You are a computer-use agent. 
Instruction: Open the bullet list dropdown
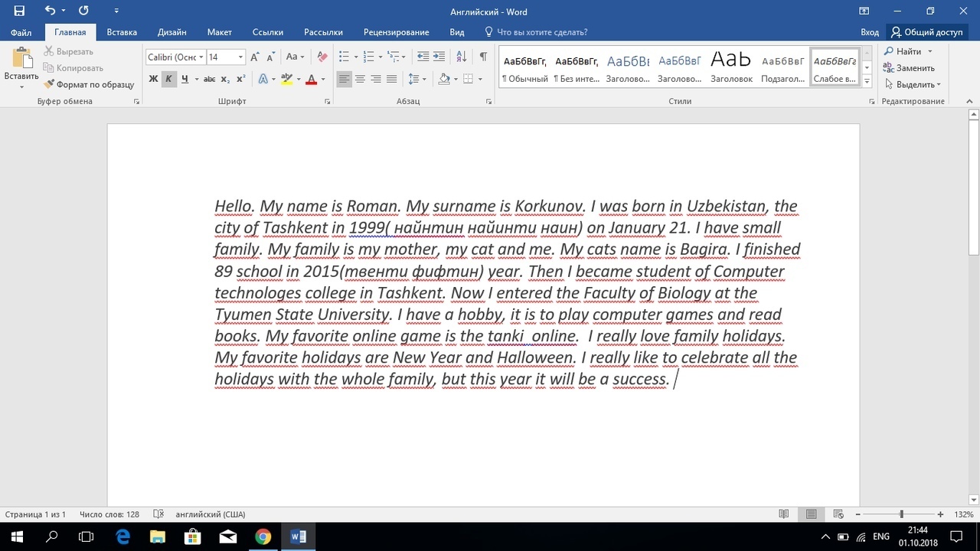click(356, 57)
